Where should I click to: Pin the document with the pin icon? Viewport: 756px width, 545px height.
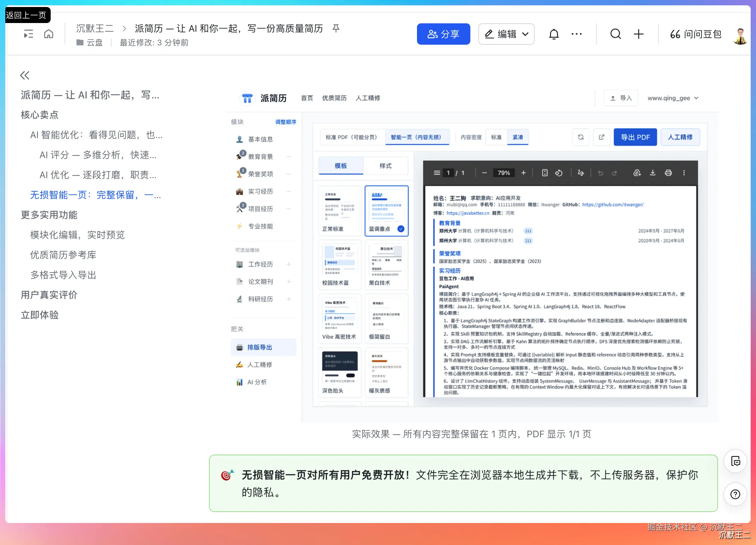pos(336,28)
